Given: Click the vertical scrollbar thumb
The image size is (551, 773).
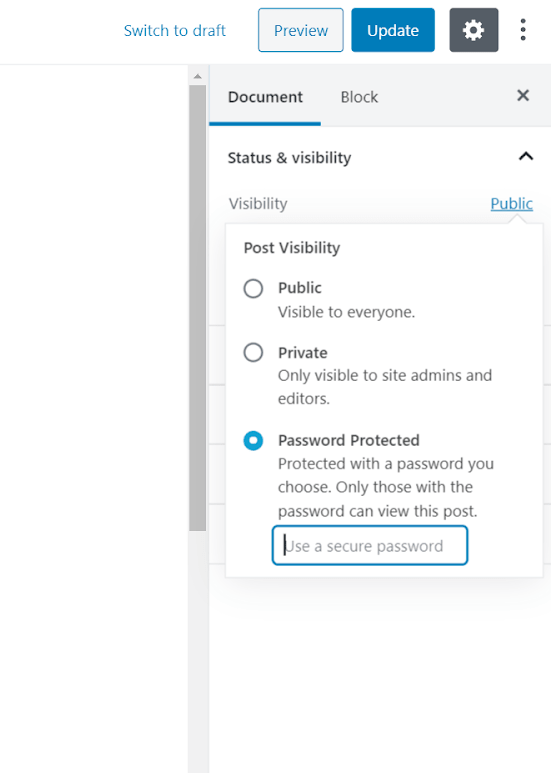Looking at the screenshot, I should tap(198, 308).
